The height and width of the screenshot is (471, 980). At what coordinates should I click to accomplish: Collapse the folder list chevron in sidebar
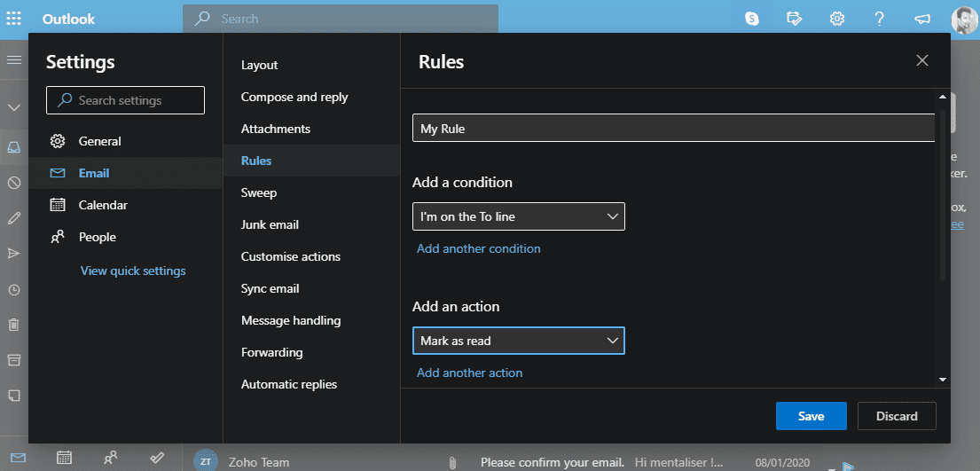click(x=14, y=107)
